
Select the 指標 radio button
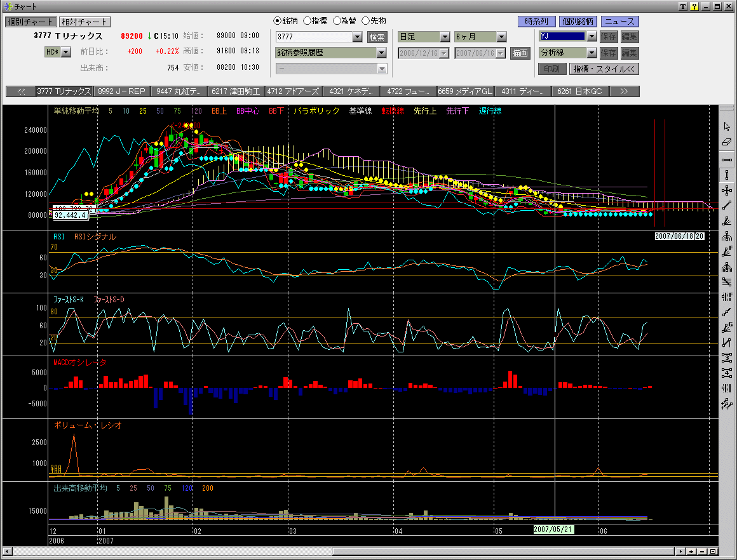coord(308,21)
